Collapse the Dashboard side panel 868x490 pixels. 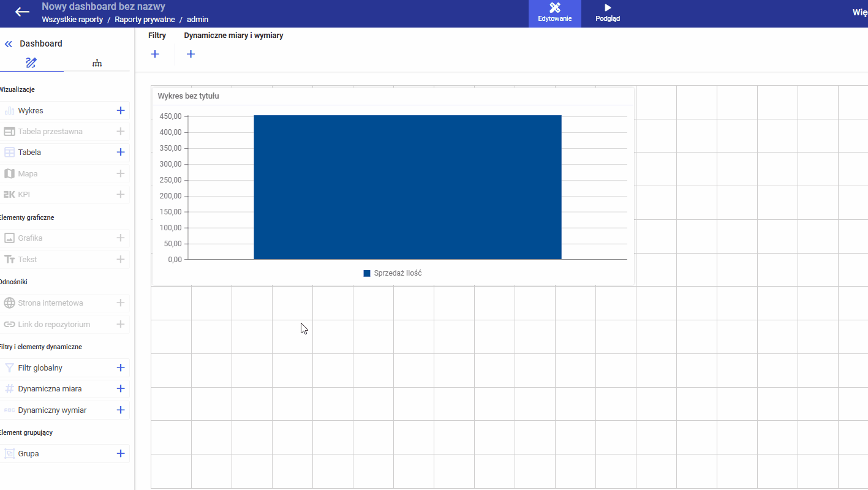(x=9, y=44)
